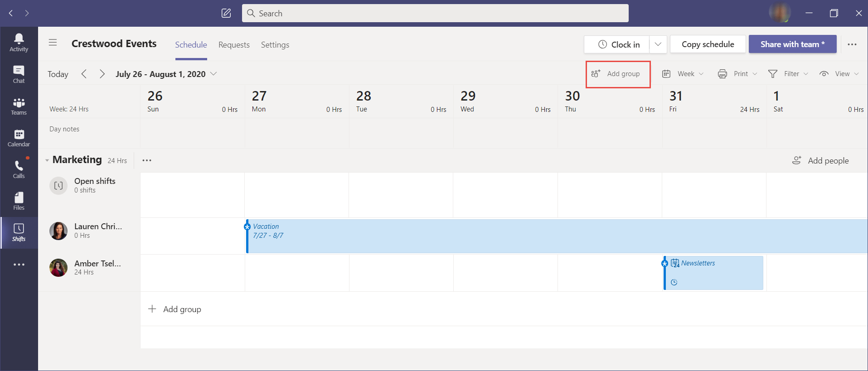Select the Tuesday 28 column header

click(x=401, y=101)
